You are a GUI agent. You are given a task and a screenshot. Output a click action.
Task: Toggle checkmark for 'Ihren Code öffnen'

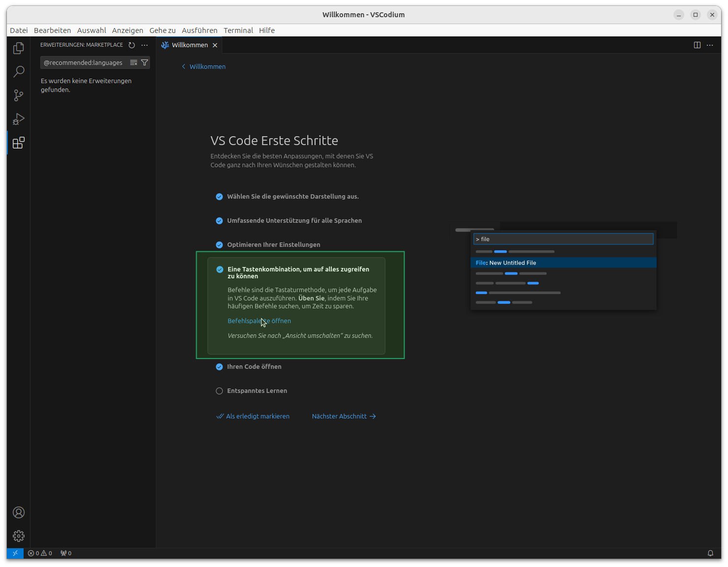219,367
